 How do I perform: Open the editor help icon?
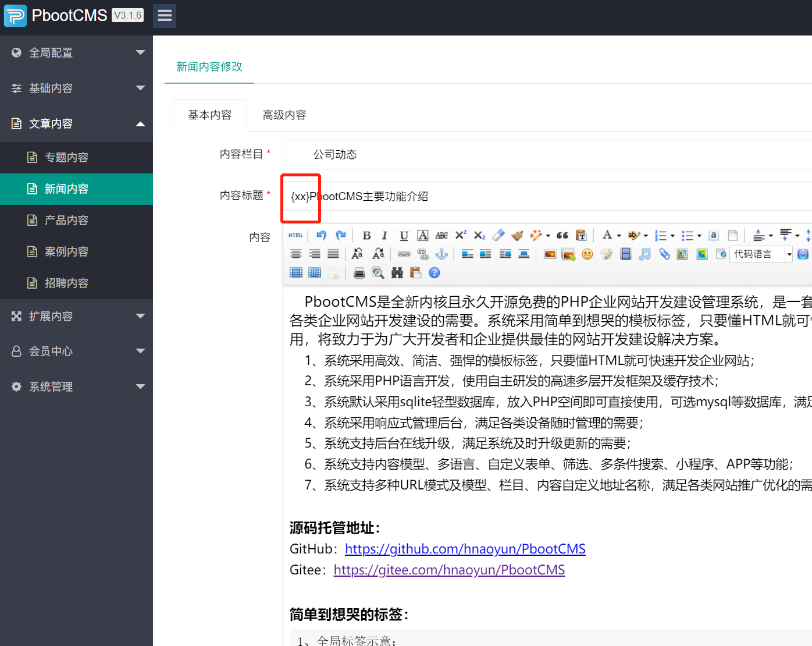click(x=435, y=273)
